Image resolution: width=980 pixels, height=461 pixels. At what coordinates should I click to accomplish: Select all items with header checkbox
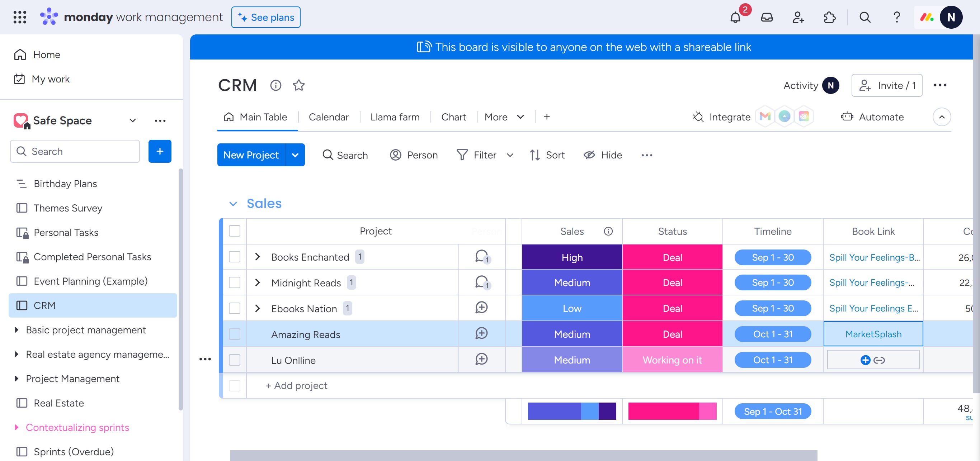tap(235, 231)
